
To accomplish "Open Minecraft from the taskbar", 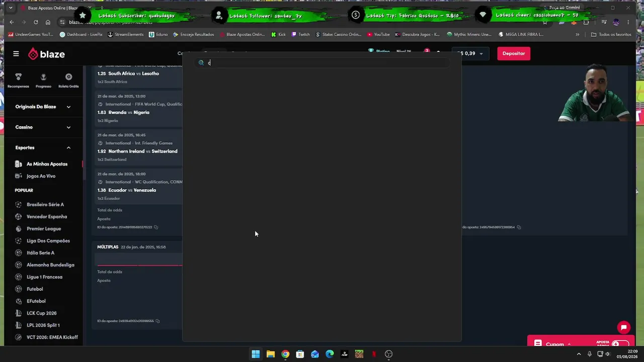I will pos(359,354).
